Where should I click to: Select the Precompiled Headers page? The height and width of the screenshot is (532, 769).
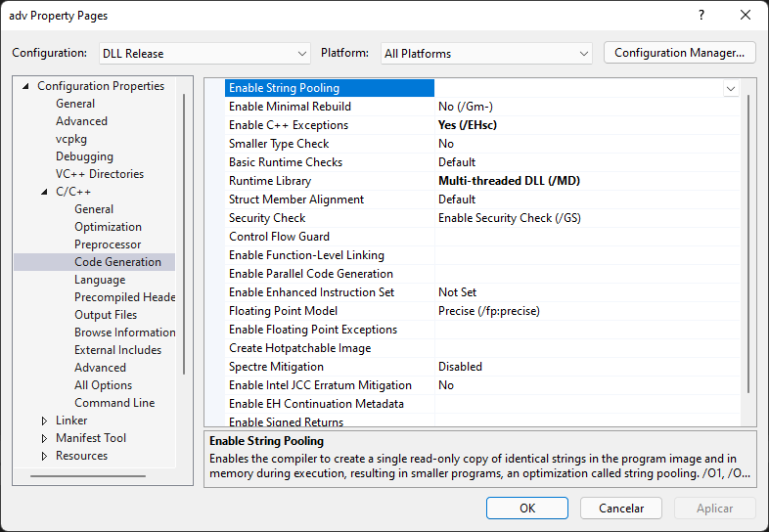coord(124,297)
